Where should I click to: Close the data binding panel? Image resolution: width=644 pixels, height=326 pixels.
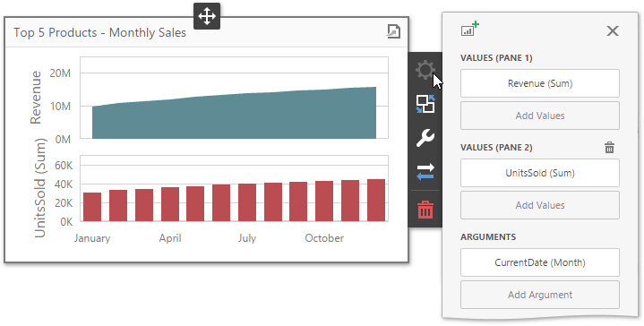click(x=613, y=30)
